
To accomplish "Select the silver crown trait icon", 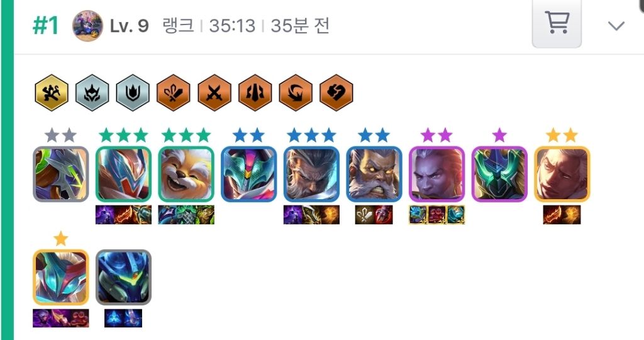I will pos(92,92).
